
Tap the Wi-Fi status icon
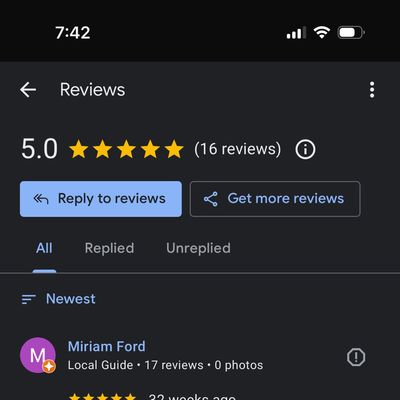pyautogui.click(x=321, y=32)
